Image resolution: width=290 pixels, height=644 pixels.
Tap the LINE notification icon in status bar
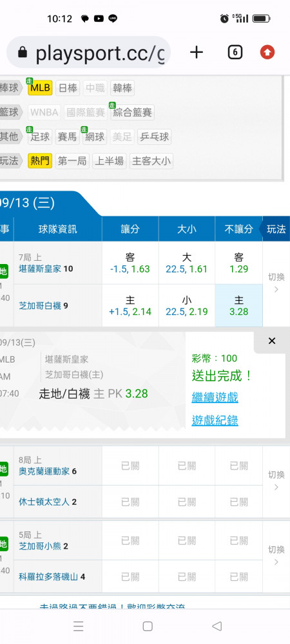(113, 19)
